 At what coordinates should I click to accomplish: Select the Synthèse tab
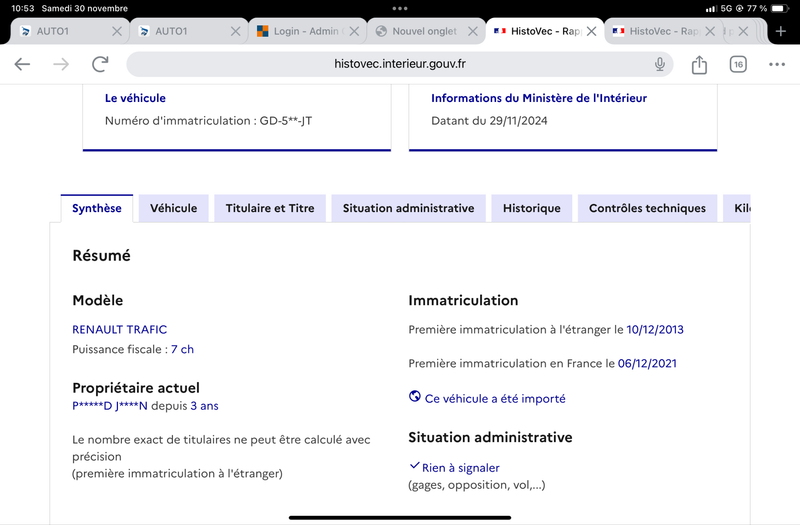click(97, 208)
